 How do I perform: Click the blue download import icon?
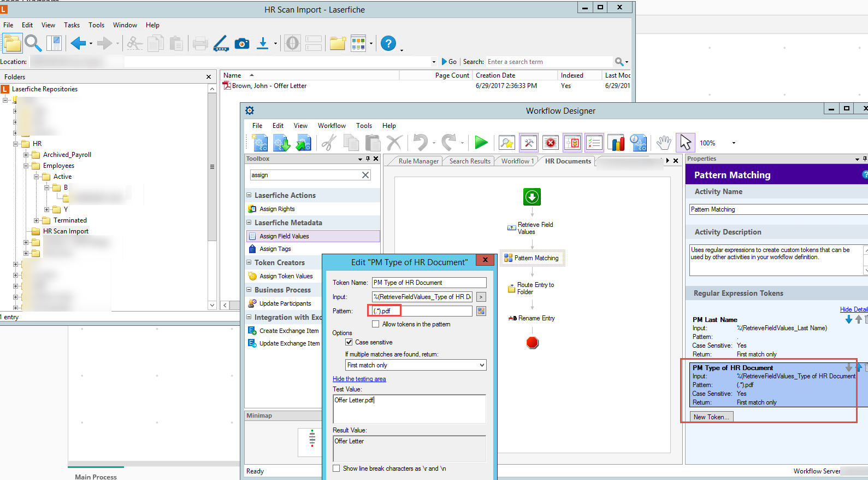click(x=263, y=43)
